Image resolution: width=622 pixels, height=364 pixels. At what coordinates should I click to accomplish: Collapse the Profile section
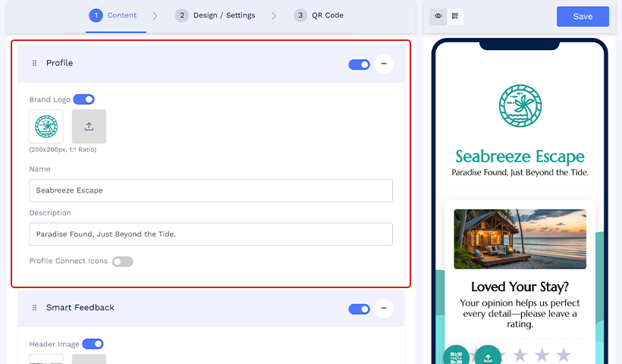[x=384, y=64]
